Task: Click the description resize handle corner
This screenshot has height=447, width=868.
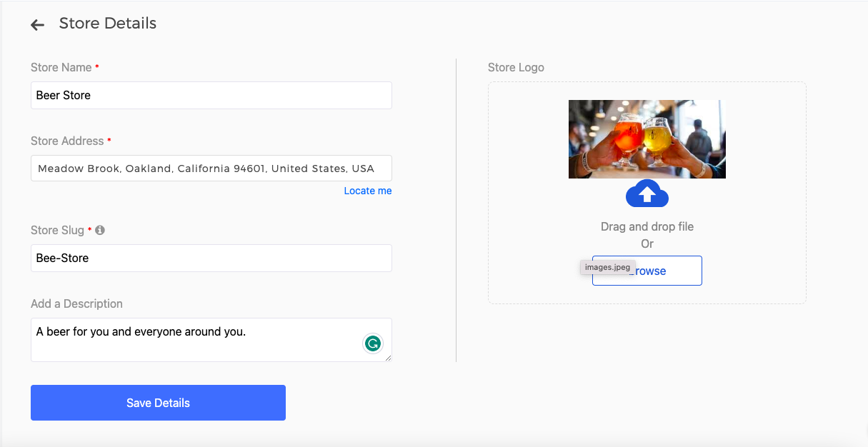Action: coord(388,358)
